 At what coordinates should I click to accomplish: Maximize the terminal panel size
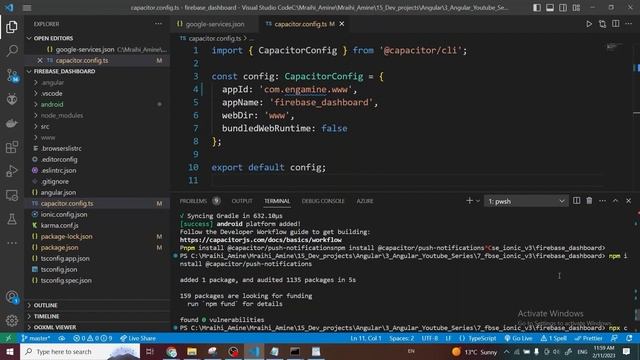pos(616,201)
